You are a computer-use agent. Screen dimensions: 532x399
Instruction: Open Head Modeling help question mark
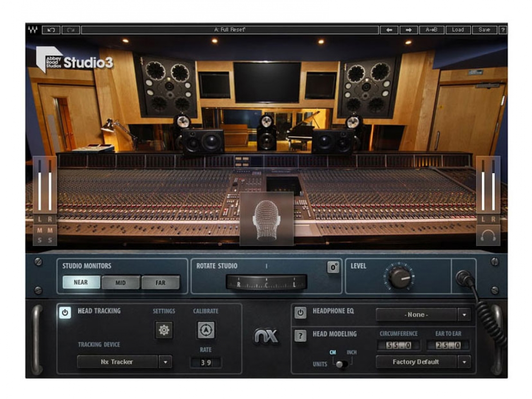coord(300,336)
